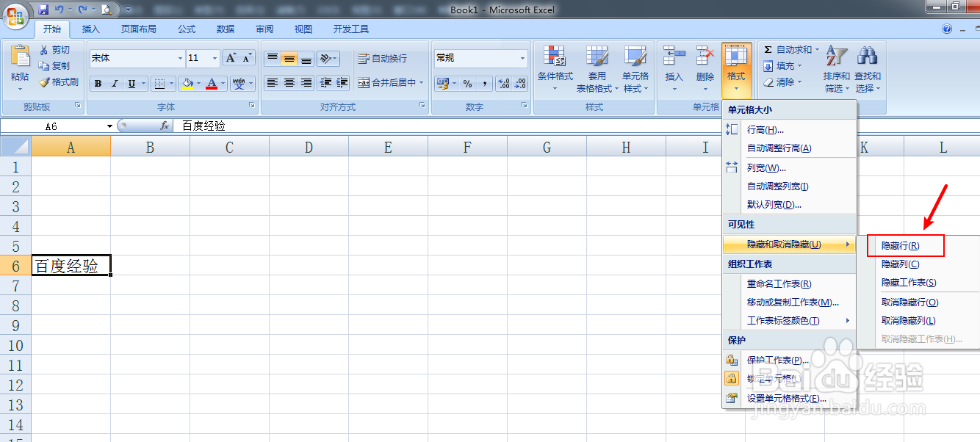Image resolution: width=980 pixels, height=442 pixels.
Task: Select column C header
Action: tap(229, 148)
